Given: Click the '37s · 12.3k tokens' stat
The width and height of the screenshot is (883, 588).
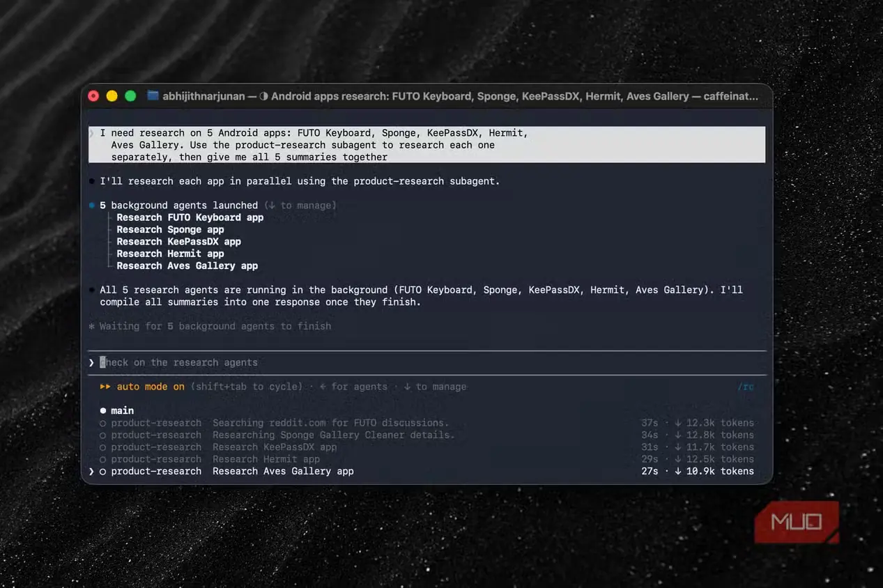Looking at the screenshot, I should pos(698,423).
